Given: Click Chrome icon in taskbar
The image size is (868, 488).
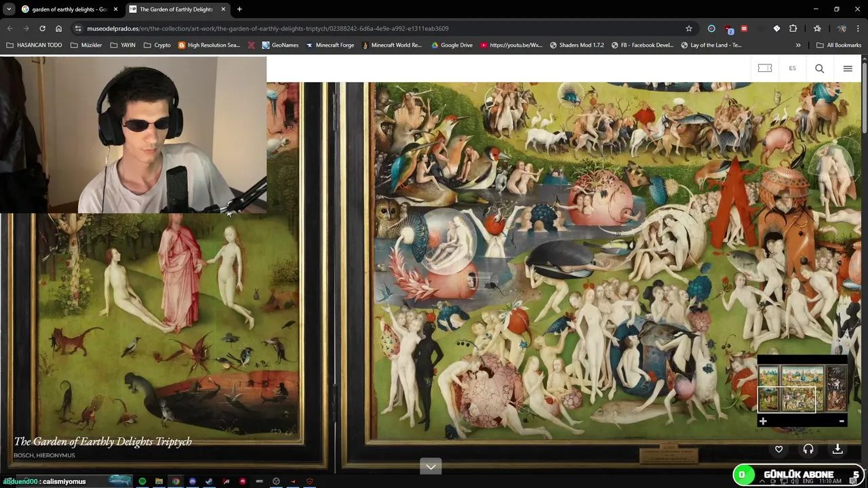Looking at the screenshot, I should point(176,482).
